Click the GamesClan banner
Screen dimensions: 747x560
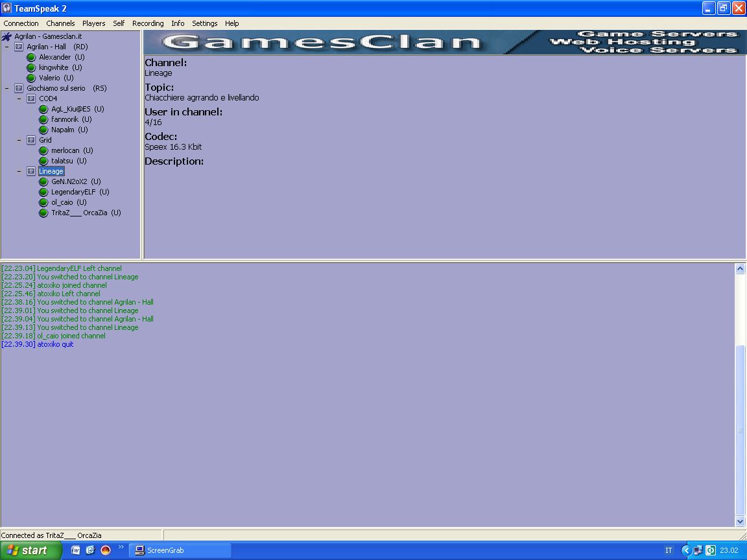pos(445,42)
